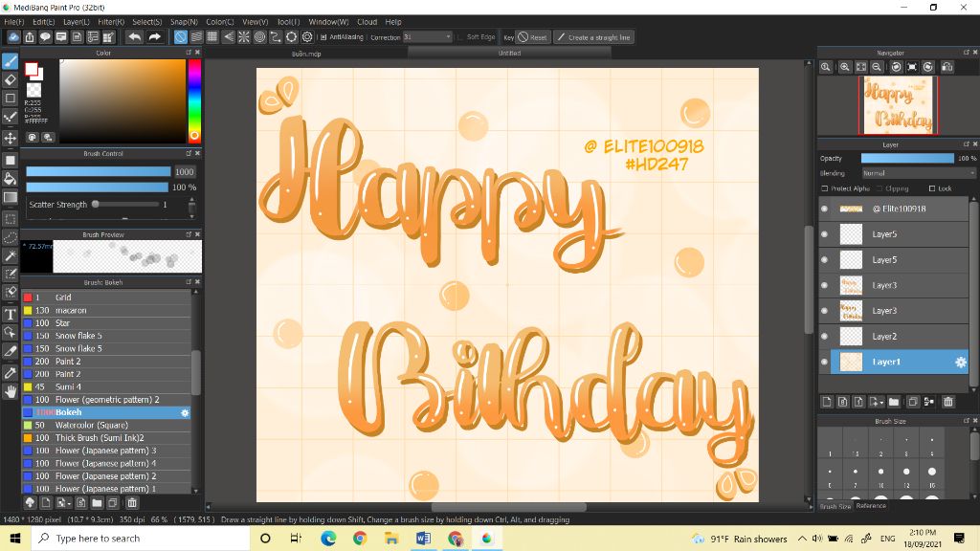Select the Lasso tool
This screenshot has width=980, height=551.
click(x=10, y=238)
